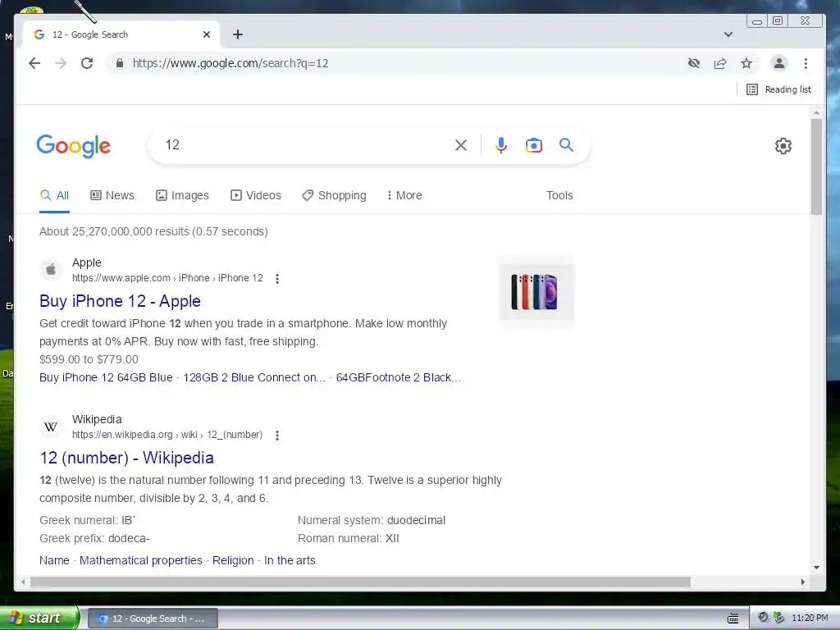Click the apple.com URL breadcrumb text

167,278
